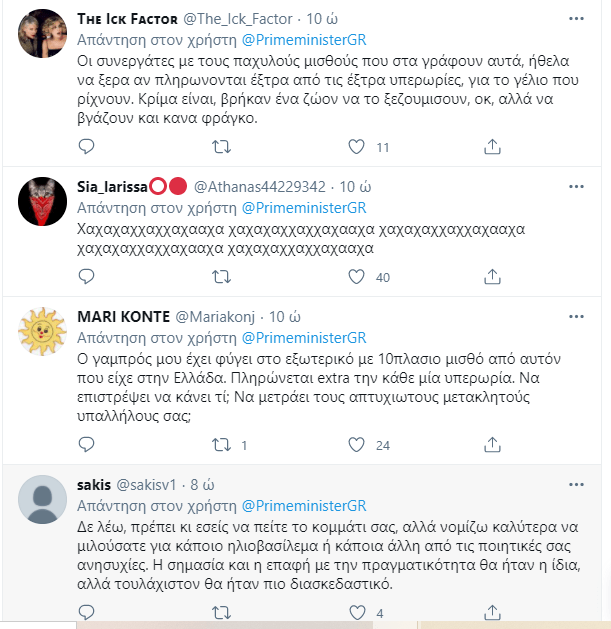Reply to Sia_larissa's tweet

(x=87, y=279)
